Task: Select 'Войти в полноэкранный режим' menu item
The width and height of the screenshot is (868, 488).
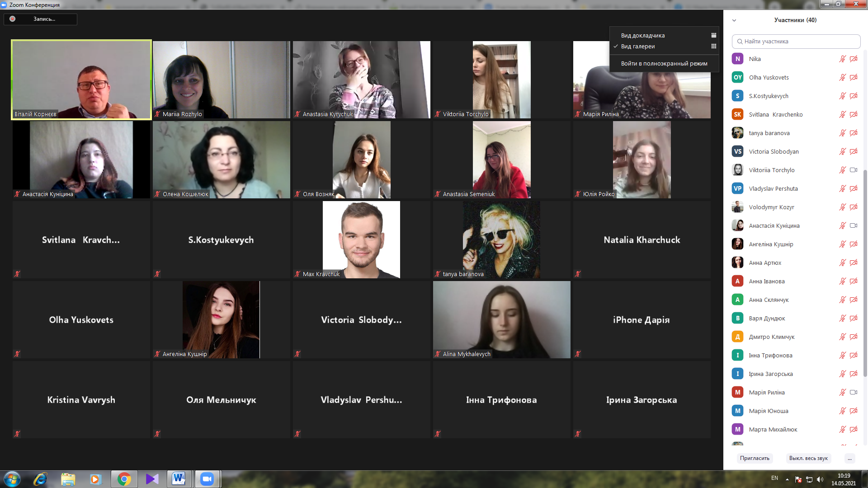Action: [x=664, y=63]
